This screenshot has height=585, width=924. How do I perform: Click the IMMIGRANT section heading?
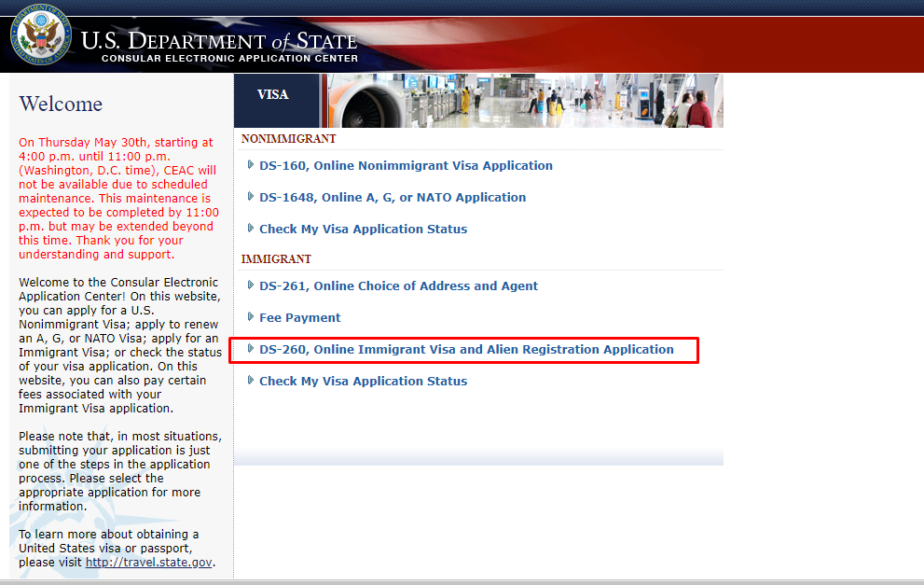click(276, 258)
